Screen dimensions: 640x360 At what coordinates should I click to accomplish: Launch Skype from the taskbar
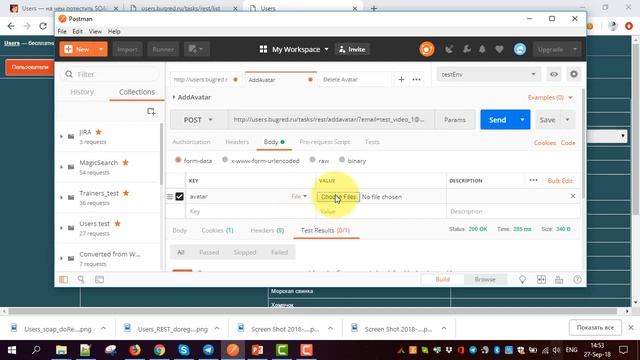click(x=184, y=350)
